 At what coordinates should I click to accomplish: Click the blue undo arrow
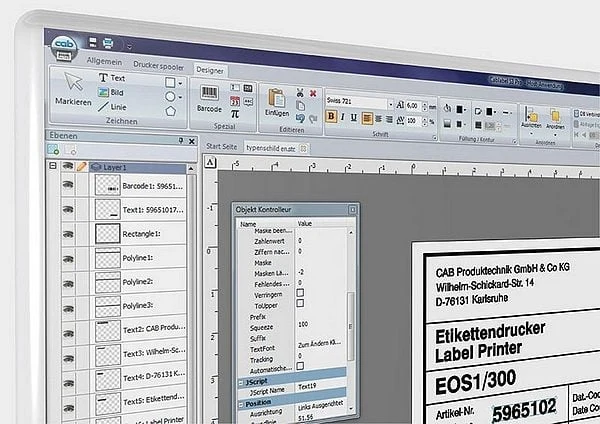pyautogui.click(x=300, y=119)
